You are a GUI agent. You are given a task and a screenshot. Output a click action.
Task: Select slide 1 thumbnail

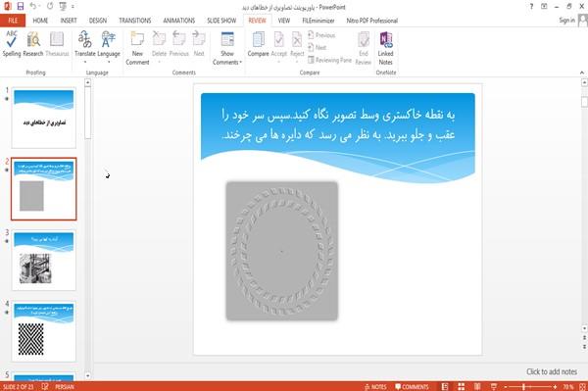click(44, 118)
